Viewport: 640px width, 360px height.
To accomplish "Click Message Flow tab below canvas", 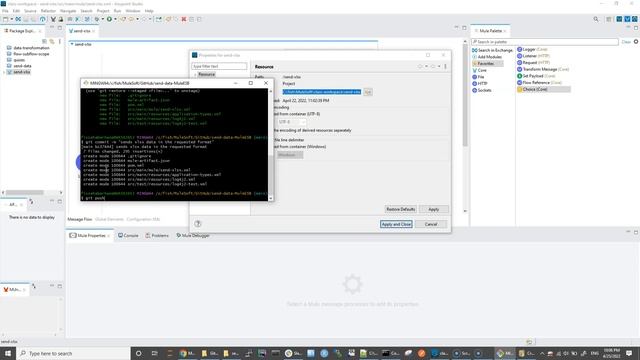I will [80, 219].
